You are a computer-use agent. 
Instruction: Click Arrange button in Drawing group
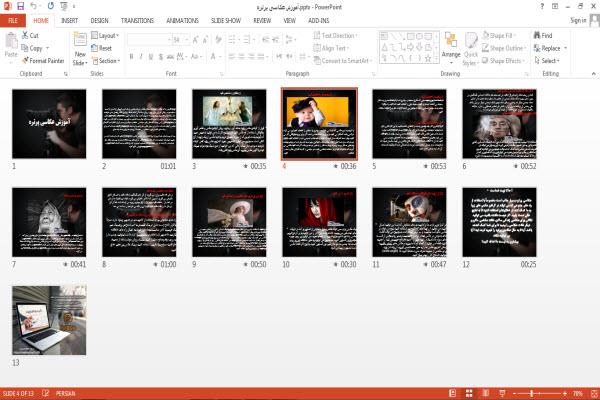[x=451, y=48]
